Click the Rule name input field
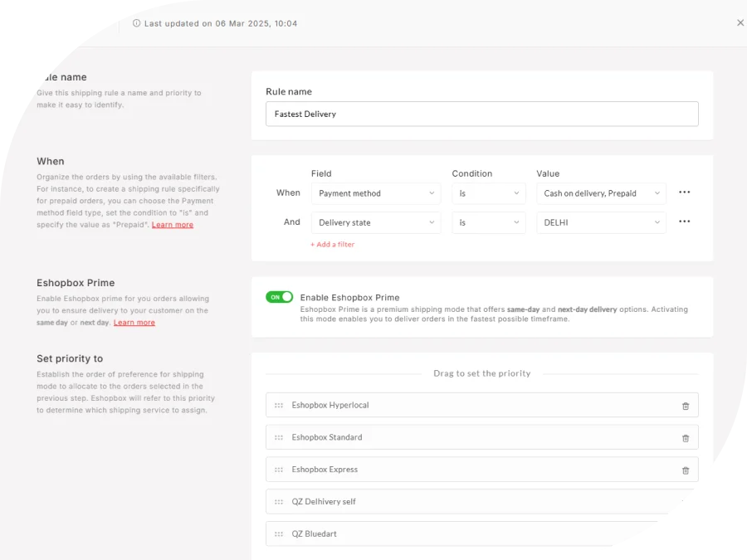Image resolution: width=747 pixels, height=560 pixels. coord(481,114)
